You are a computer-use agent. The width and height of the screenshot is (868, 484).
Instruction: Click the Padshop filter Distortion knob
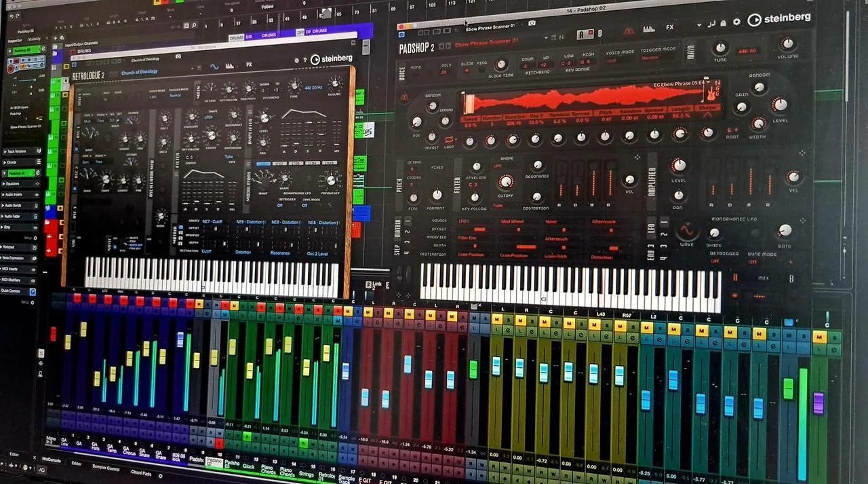[x=536, y=197]
